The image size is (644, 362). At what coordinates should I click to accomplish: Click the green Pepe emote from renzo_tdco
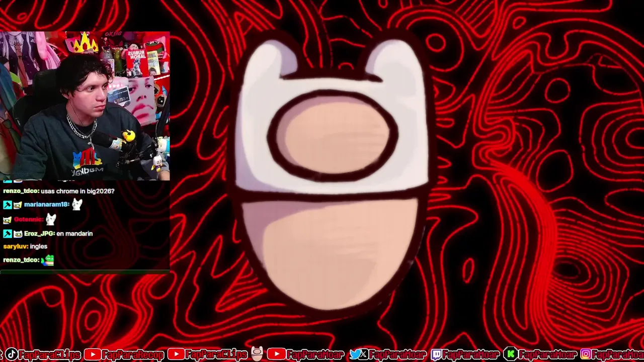(48, 260)
